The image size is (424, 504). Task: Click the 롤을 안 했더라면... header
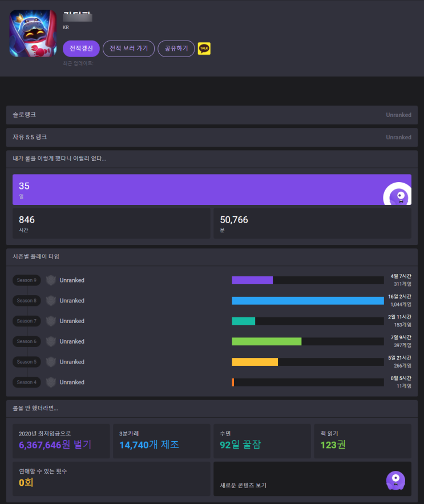click(35, 408)
